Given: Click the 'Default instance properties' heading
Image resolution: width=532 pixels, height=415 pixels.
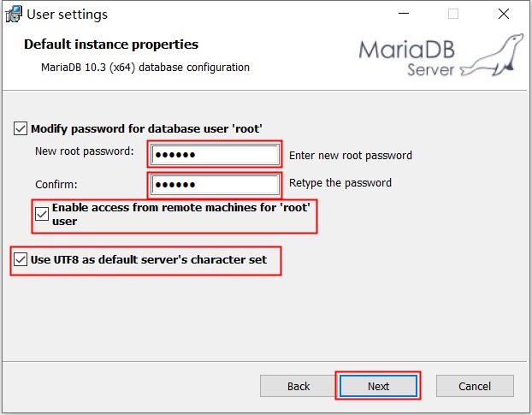Looking at the screenshot, I should click(110, 44).
